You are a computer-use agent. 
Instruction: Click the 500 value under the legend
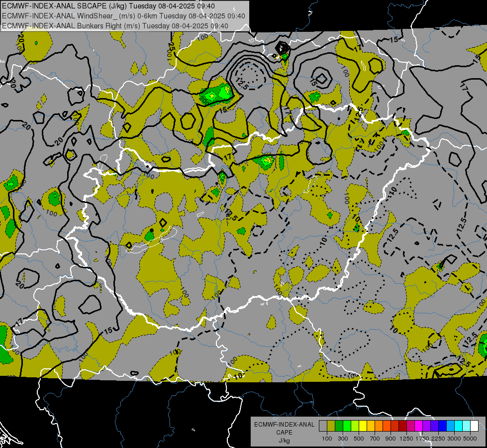point(359,439)
